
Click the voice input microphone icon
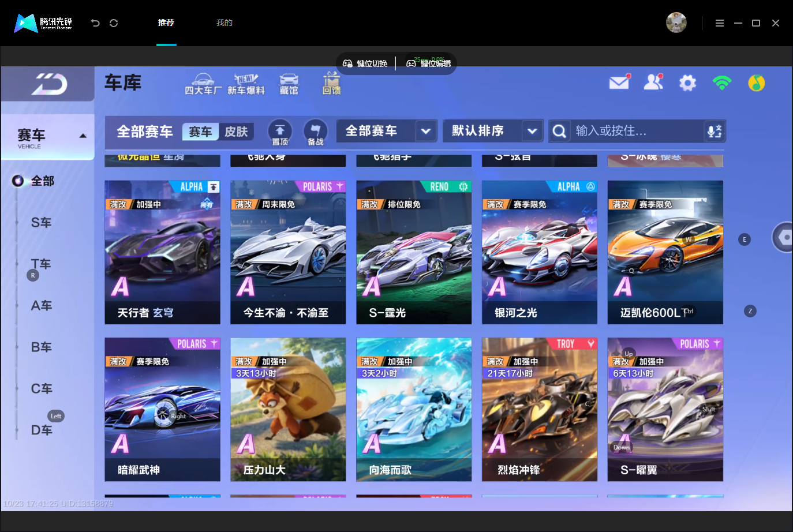coord(715,132)
